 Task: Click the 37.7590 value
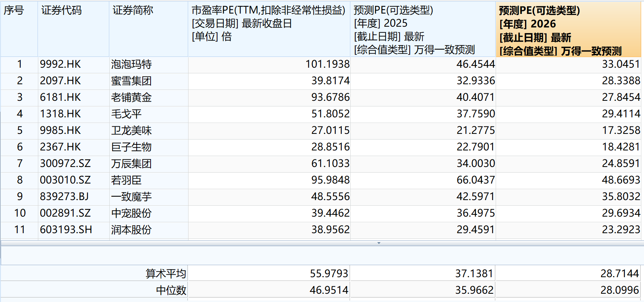point(476,114)
